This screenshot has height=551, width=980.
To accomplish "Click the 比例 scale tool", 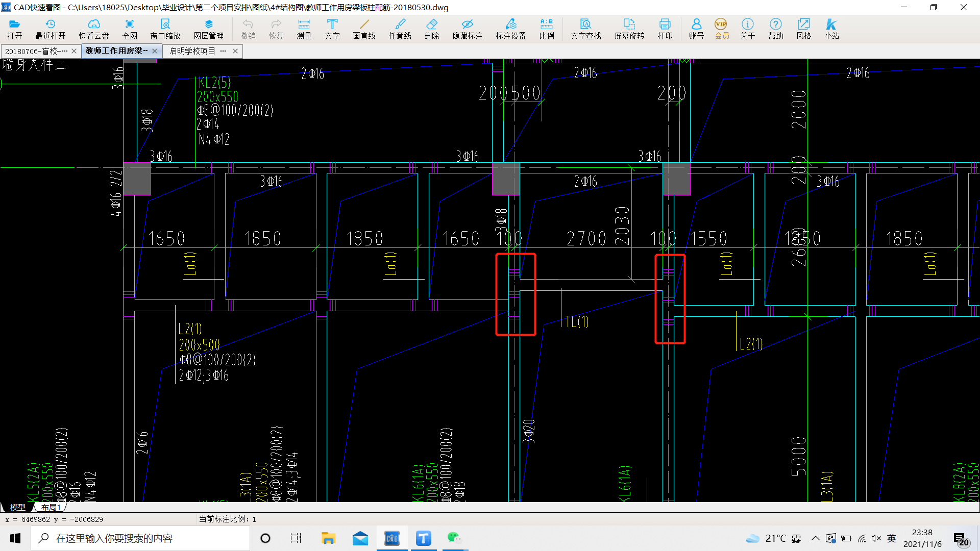I will (547, 29).
